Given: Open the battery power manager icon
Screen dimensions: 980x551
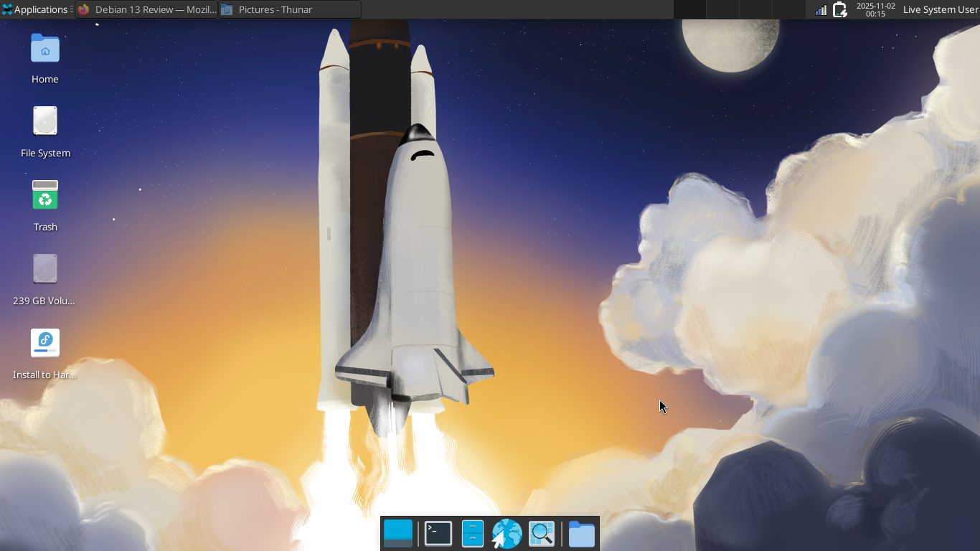Looking at the screenshot, I should point(839,9).
